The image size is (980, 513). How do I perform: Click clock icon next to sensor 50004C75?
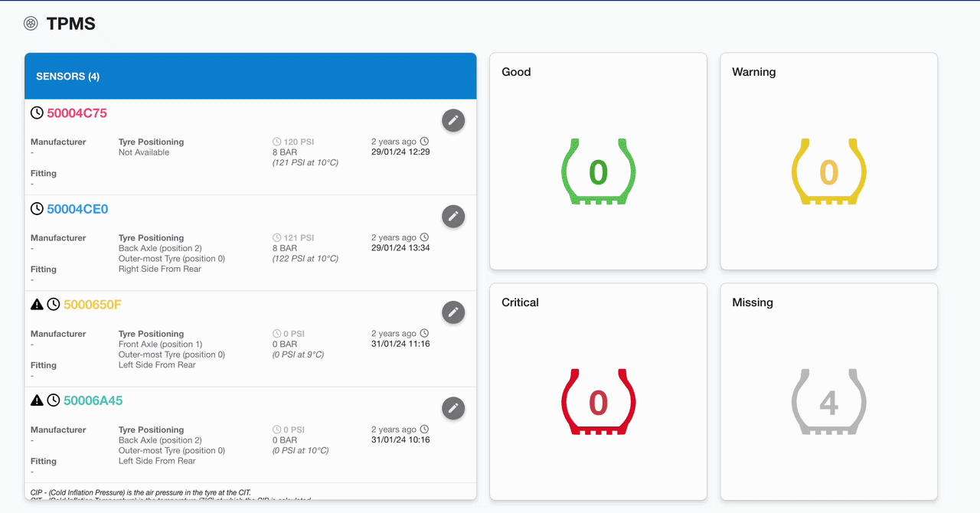tap(37, 113)
